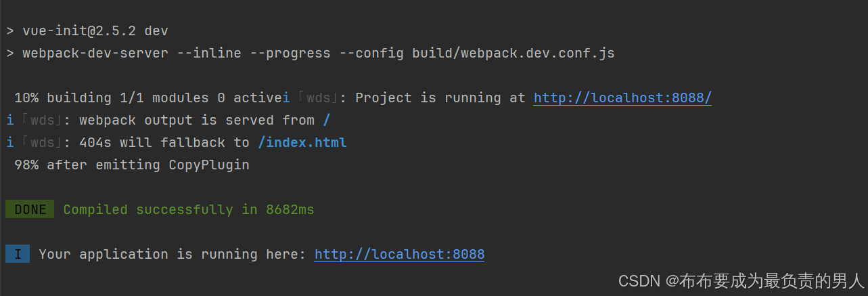Click the 'wds' tag on the 404s line
868x296 pixels.
[43, 142]
